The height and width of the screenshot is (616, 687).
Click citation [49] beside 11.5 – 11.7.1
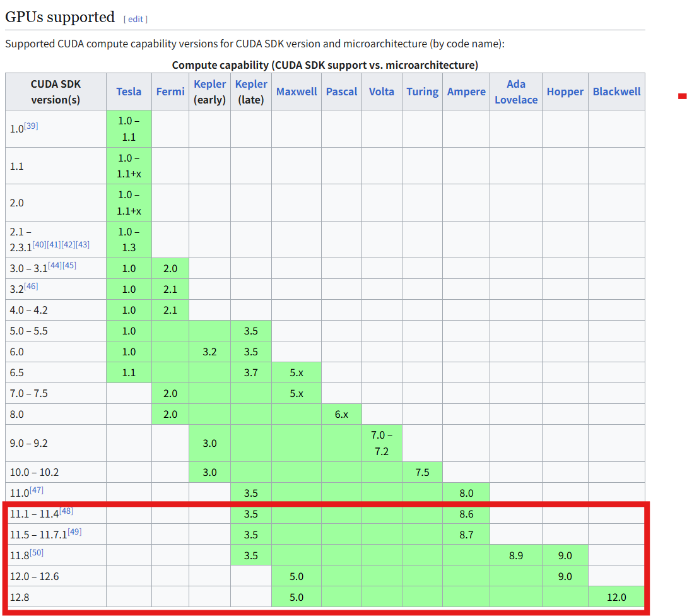point(74,532)
